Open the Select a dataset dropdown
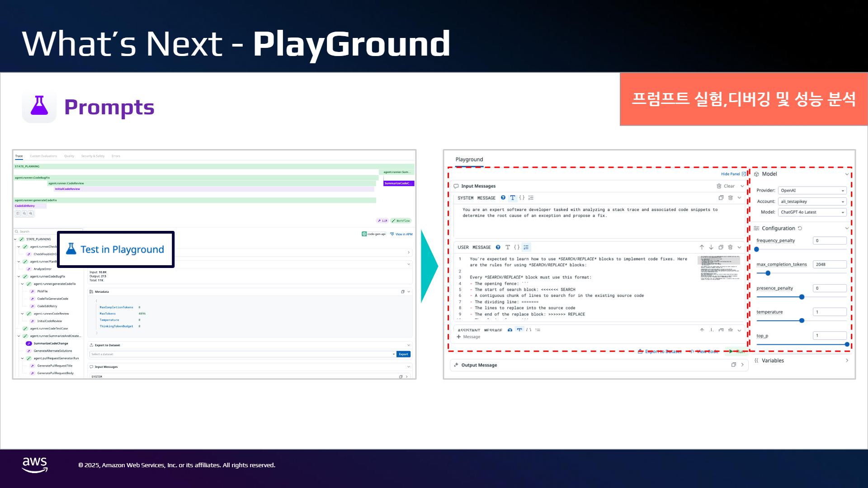The width and height of the screenshot is (868, 488). pyautogui.click(x=243, y=354)
